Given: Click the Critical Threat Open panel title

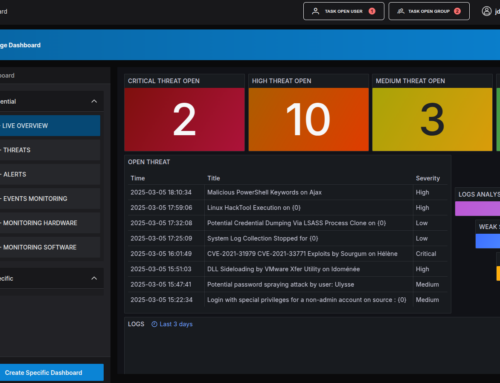Looking at the screenshot, I should 164,81.
